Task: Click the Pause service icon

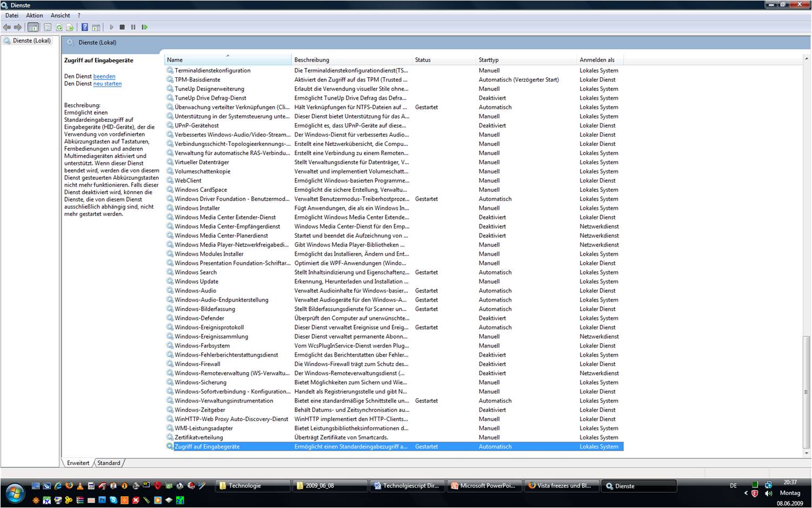Action: point(133,27)
